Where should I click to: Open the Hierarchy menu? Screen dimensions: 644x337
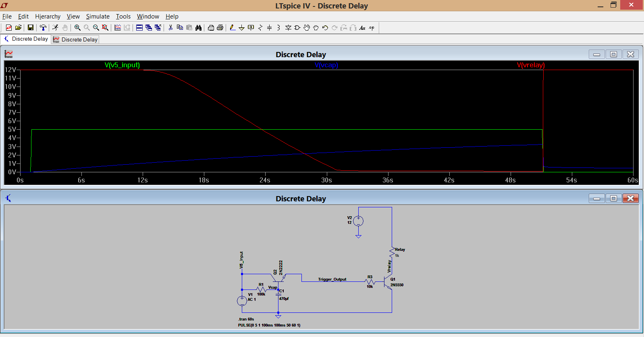click(48, 17)
